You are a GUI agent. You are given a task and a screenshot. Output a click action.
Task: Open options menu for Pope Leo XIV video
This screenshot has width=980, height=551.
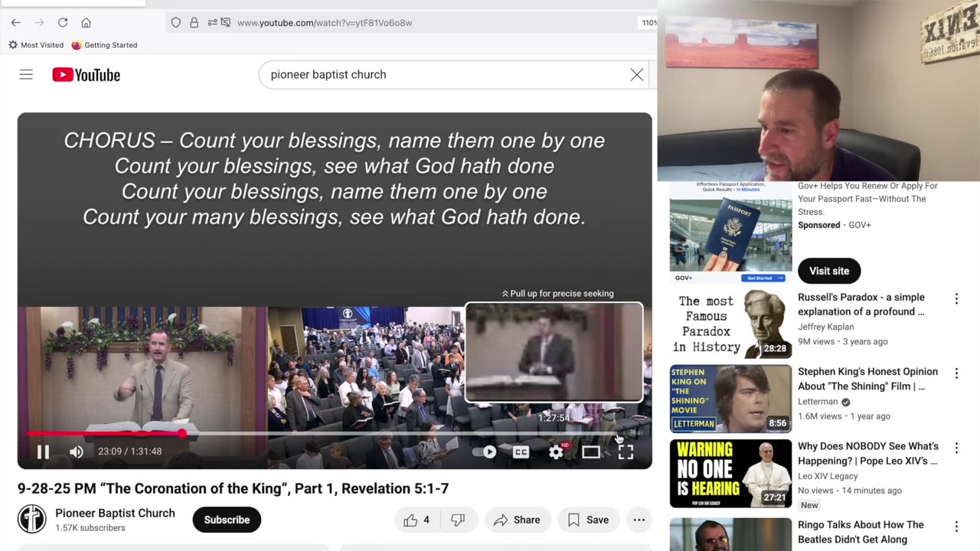(x=956, y=447)
